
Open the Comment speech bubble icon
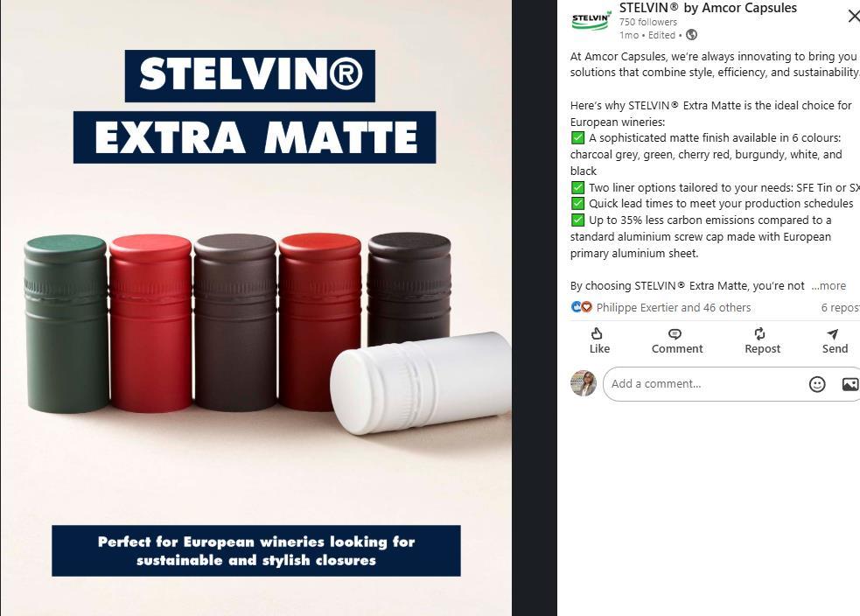click(x=675, y=334)
